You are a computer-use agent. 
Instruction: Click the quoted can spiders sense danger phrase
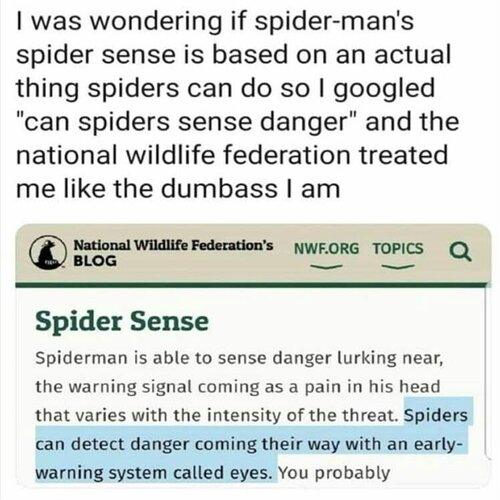(x=187, y=122)
